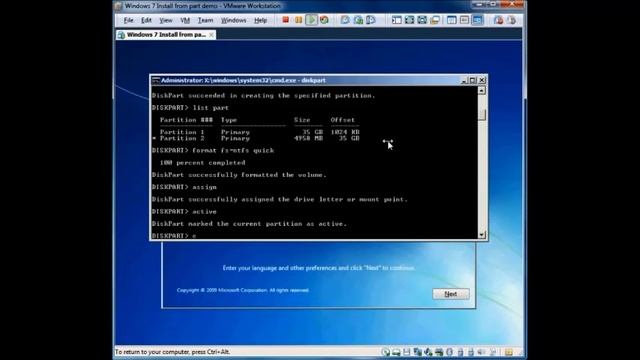This screenshot has width=640, height=360.
Task: Close the Windows 7 Install VM tab
Action: point(211,35)
